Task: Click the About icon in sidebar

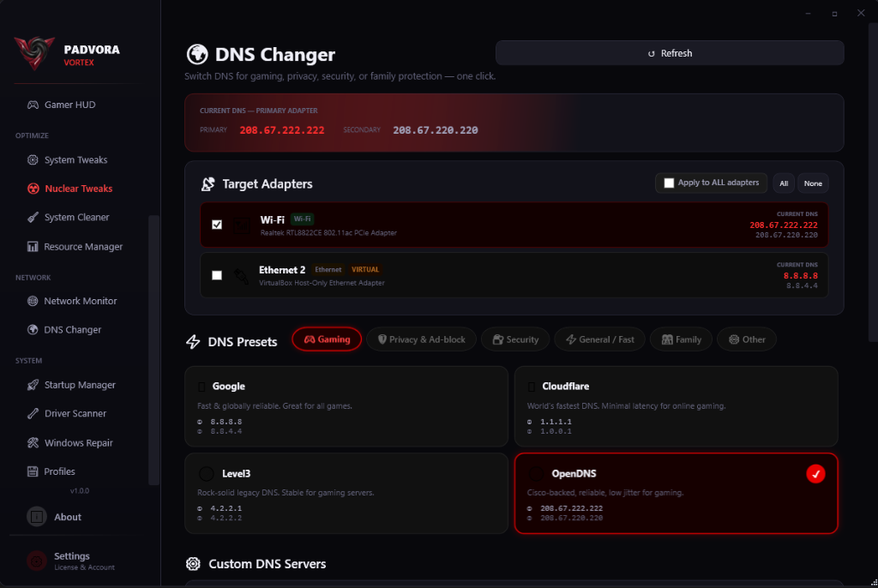Action: pyautogui.click(x=37, y=516)
